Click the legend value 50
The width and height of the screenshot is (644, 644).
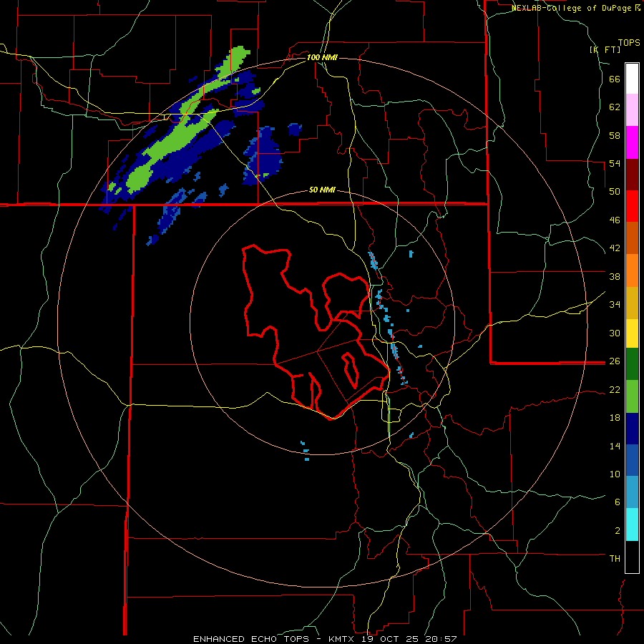click(x=615, y=191)
